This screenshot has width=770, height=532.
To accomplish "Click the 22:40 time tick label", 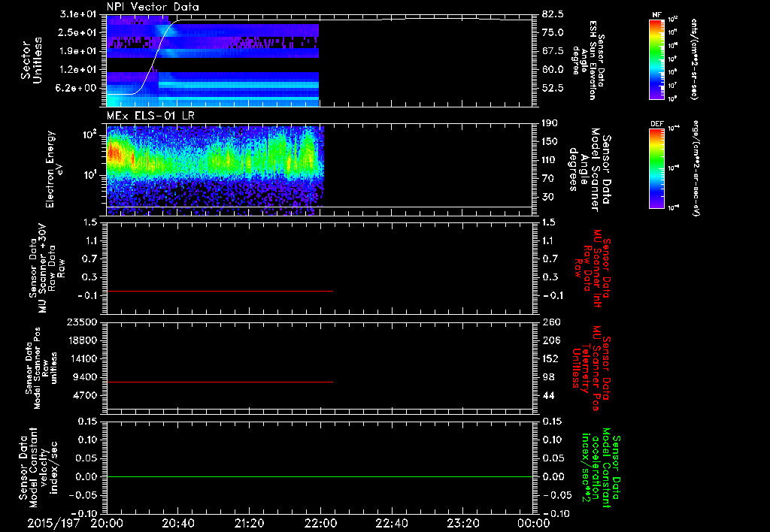I will (392, 523).
